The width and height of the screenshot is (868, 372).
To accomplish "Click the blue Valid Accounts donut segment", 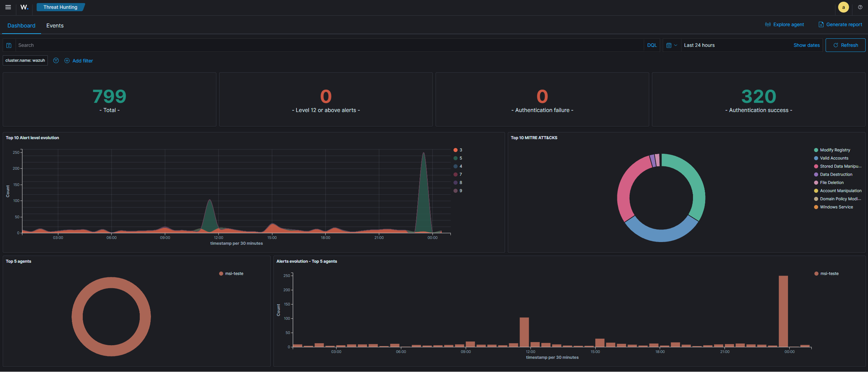I will (x=661, y=235).
